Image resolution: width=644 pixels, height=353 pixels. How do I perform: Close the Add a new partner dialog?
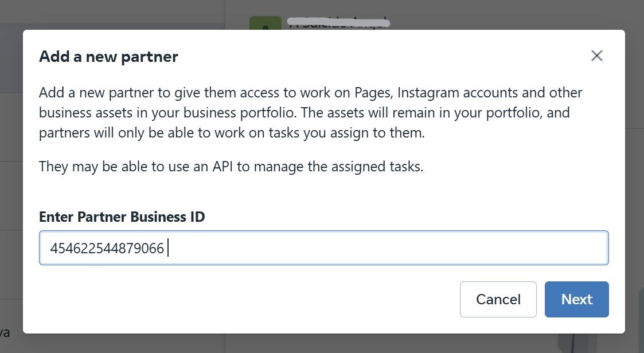tap(597, 56)
